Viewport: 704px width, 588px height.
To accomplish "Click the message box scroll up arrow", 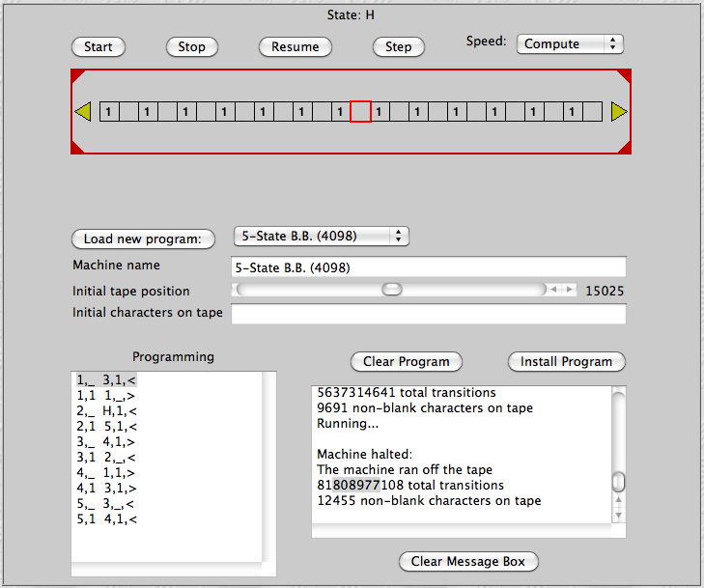I will pyautogui.click(x=619, y=500).
